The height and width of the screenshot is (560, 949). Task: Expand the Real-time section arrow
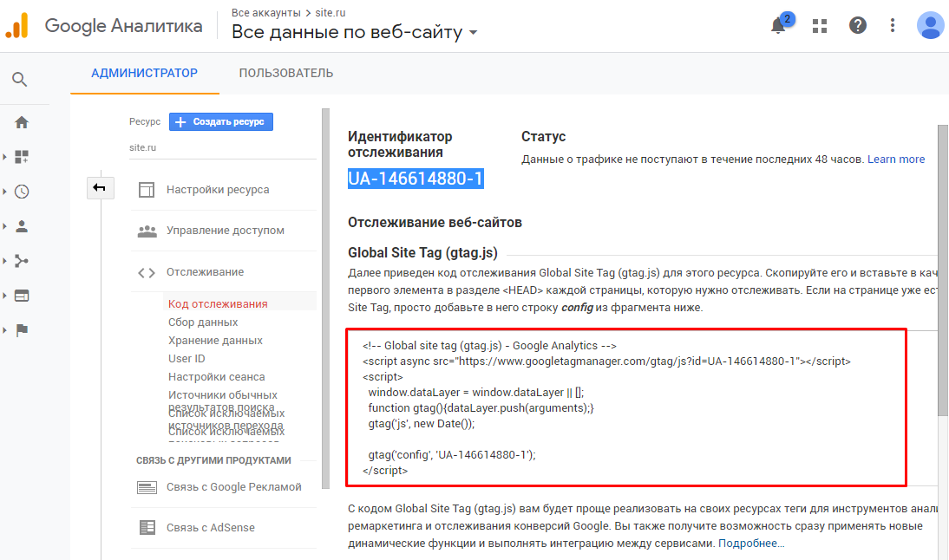click(x=5, y=192)
